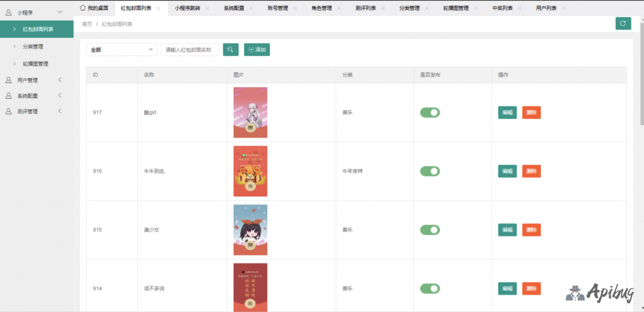Collapse the 小程序 sidebar menu
The height and width of the screenshot is (312, 644).
click(59, 12)
